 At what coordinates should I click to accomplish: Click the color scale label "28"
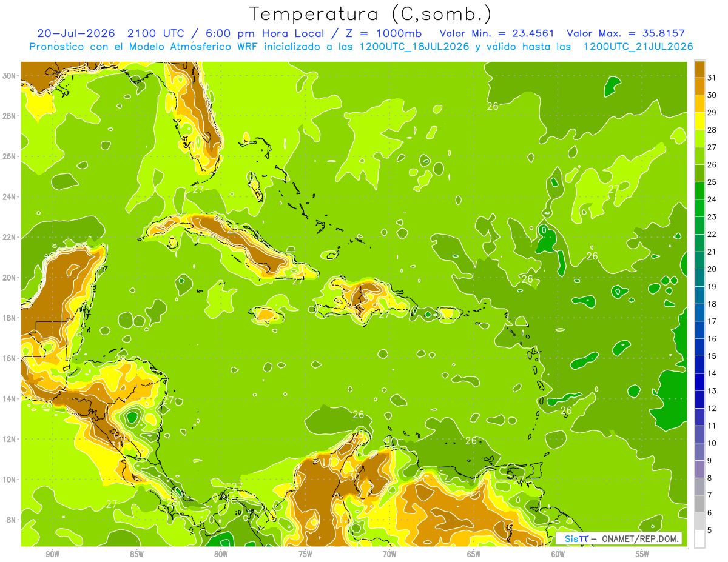click(712, 130)
